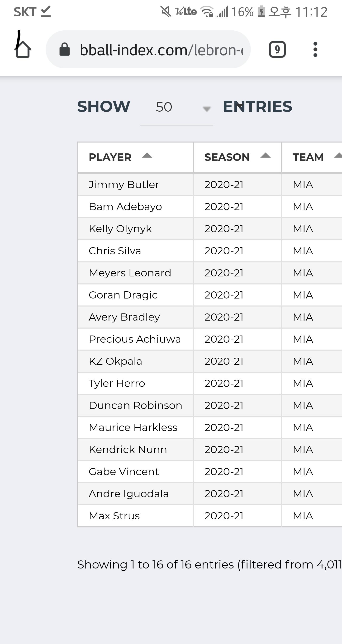This screenshot has height=644, width=342.
Task: Tap the battery status icon
Action: pyautogui.click(x=261, y=11)
